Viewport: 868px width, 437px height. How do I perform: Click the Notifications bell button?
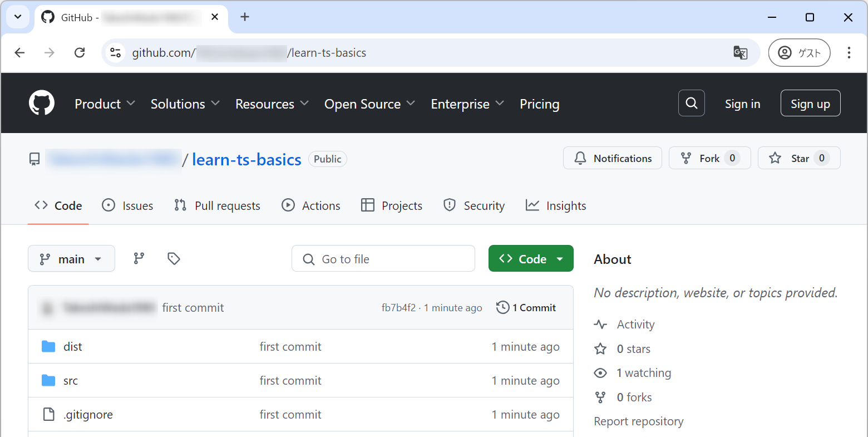coord(612,158)
